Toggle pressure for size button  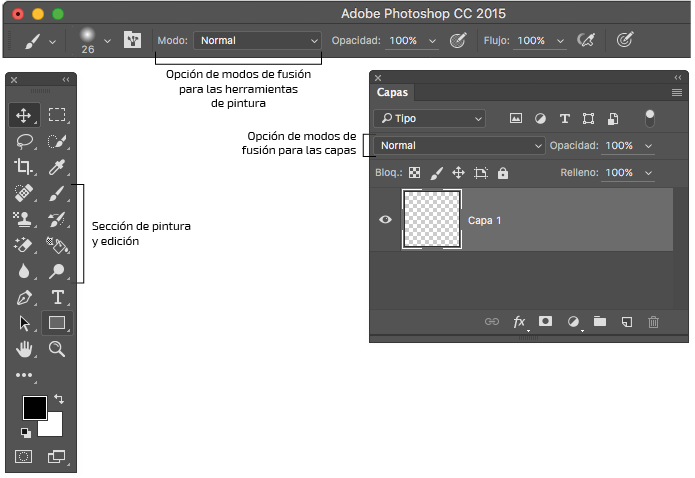click(x=625, y=40)
